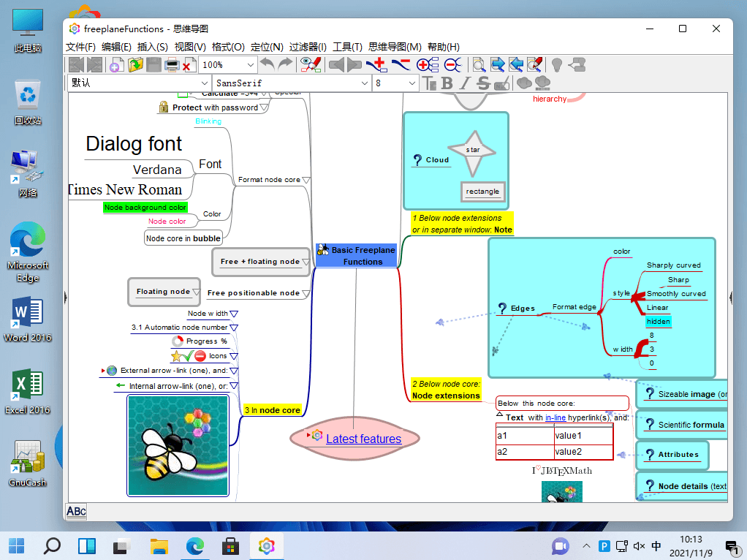Click the eye and brush style icon
This screenshot has width=747, height=560.
click(x=311, y=65)
